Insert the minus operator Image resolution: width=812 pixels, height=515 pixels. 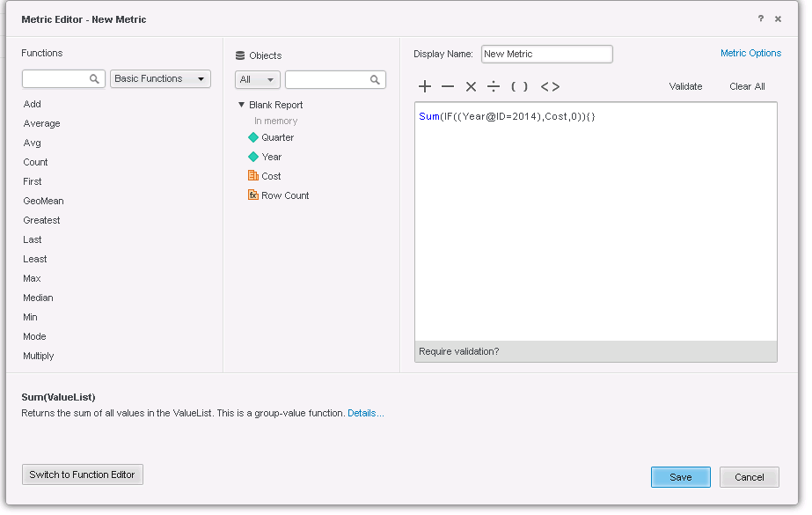tap(448, 86)
